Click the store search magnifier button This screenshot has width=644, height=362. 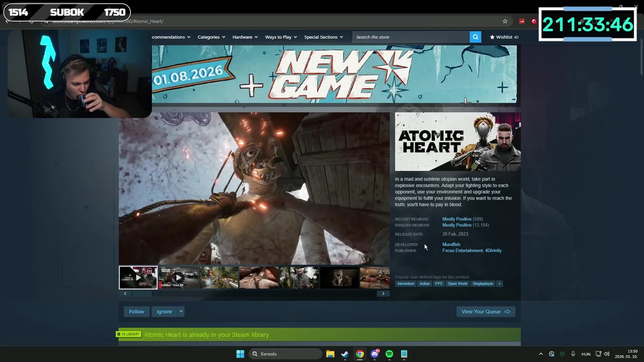475,37
